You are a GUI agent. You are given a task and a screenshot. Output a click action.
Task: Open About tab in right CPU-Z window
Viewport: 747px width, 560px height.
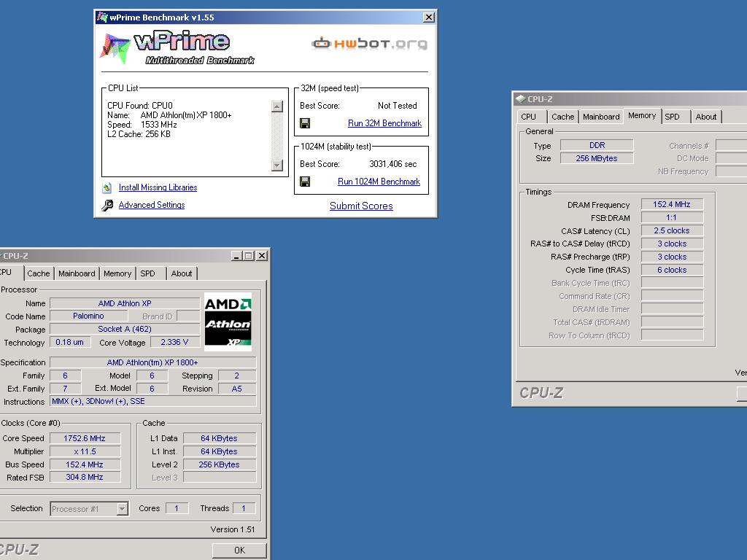706,117
